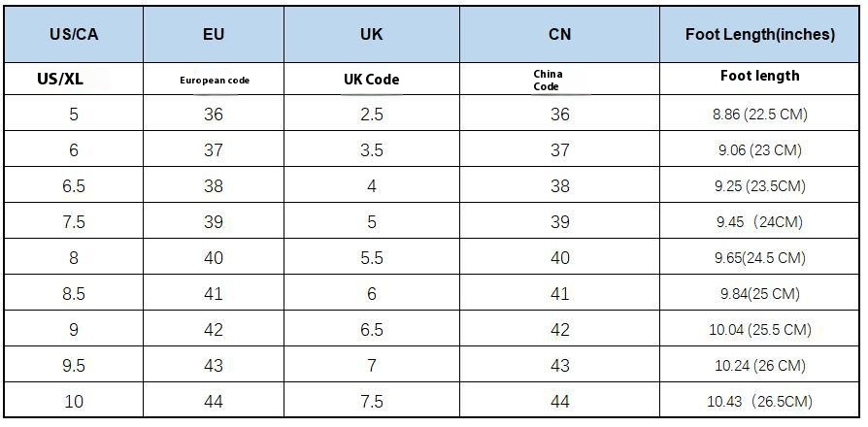This screenshot has height=427, width=868.
Task: Click the UK size 3.5 cell
Action: tap(371, 150)
